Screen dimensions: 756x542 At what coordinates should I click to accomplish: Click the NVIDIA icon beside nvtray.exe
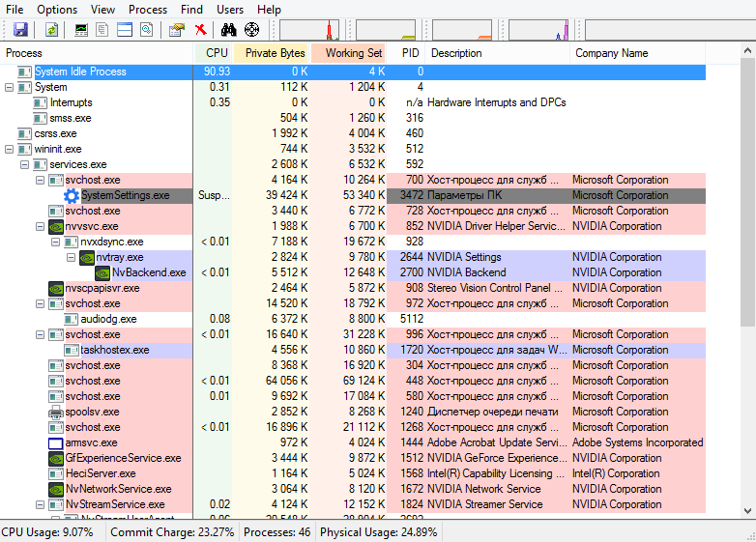point(87,257)
